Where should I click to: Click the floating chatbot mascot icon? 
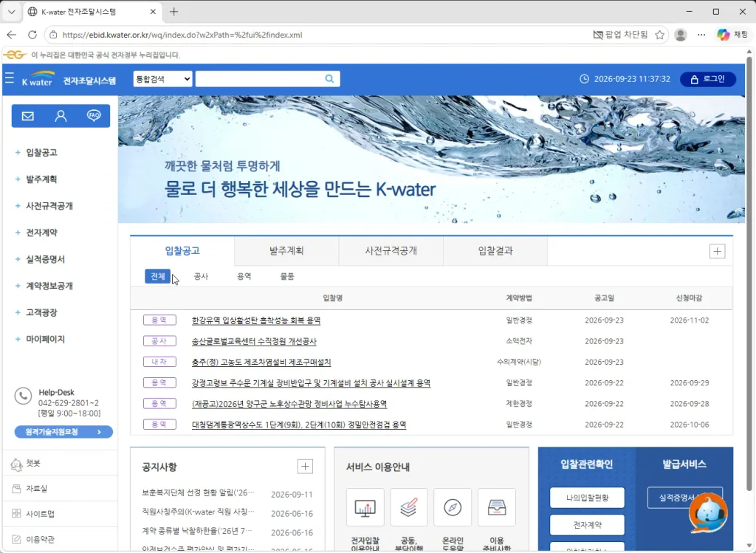click(708, 512)
